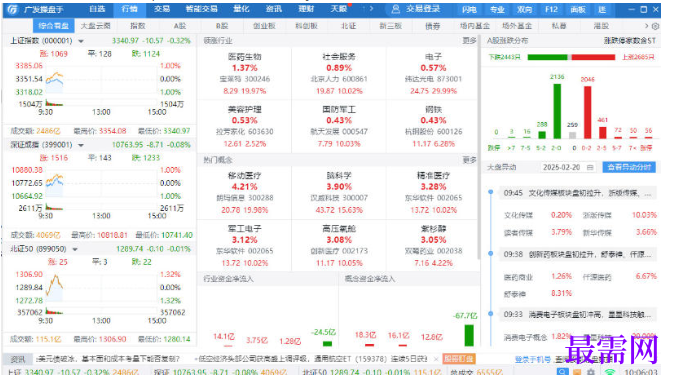Image resolution: width=677 pixels, height=381 pixels.
Task: Switch to the 债券 tab
Action: (432, 26)
